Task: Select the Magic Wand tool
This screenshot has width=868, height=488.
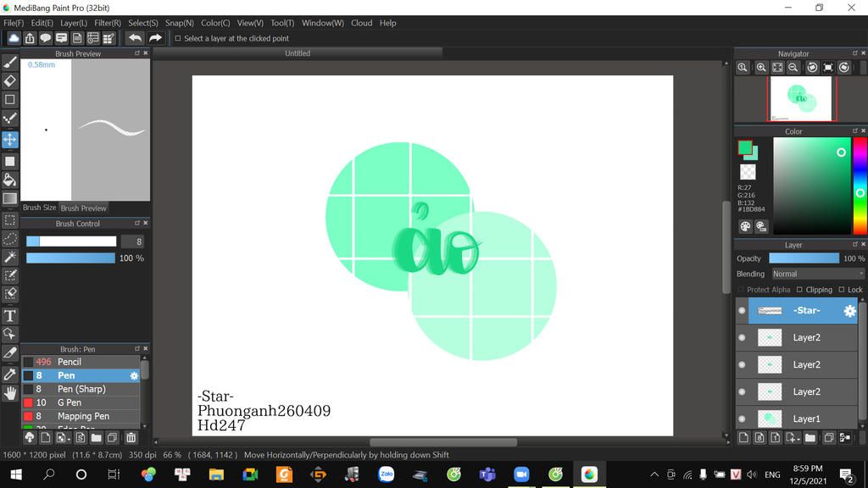Action: point(10,257)
